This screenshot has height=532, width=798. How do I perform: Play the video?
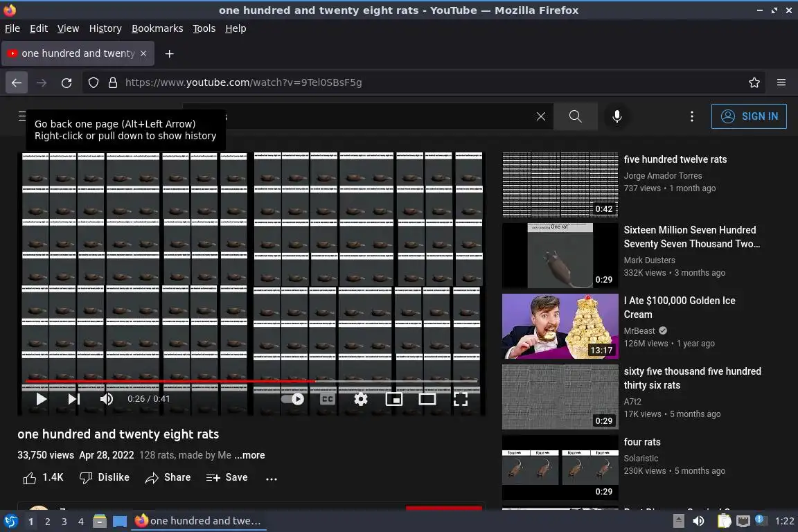point(42,399)
